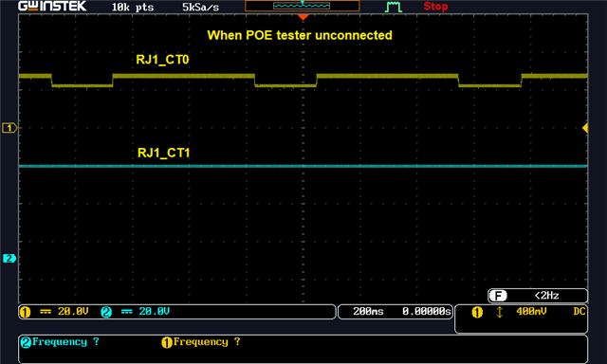Click the 0.00000s horizontal position readout
The width and height of the screenshot is (607, 364).
(x=427, y=312)
